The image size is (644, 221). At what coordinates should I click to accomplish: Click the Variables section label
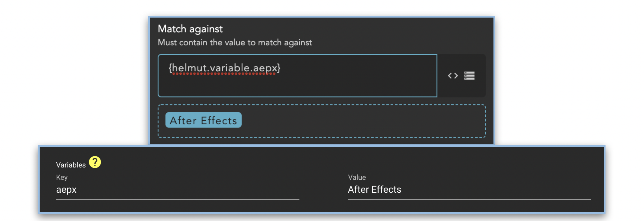click(71, 165)
